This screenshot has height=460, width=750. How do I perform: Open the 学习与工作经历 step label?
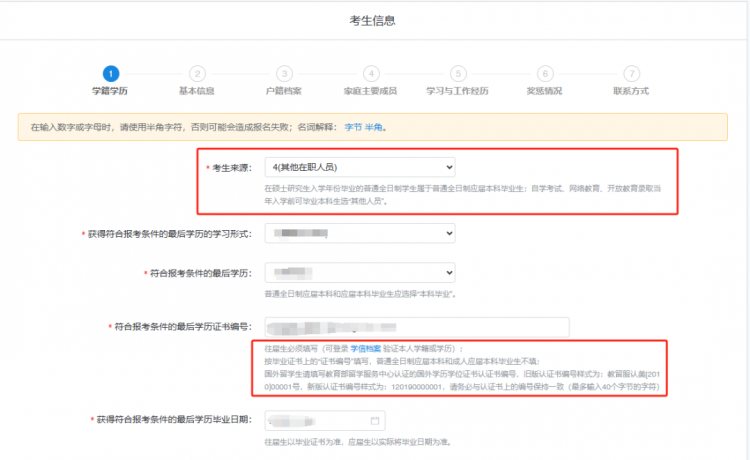[x=458, y=91]
